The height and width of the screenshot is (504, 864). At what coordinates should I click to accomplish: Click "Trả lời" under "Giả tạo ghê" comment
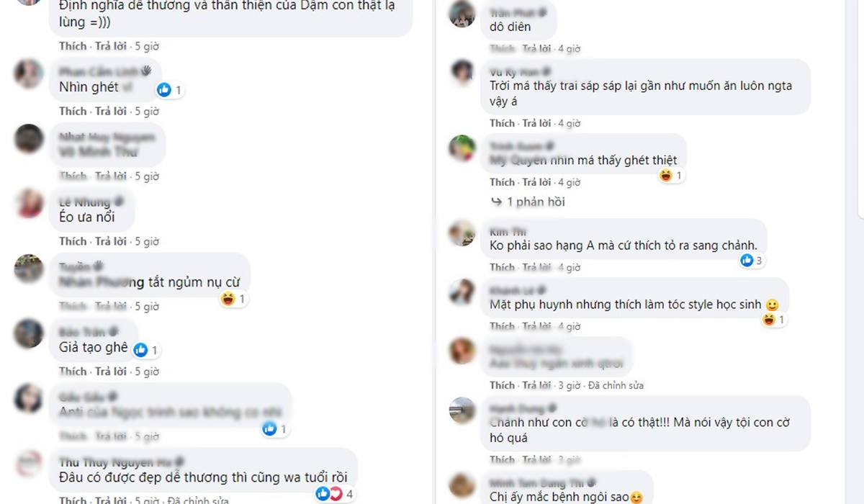[x=111, y=372]
